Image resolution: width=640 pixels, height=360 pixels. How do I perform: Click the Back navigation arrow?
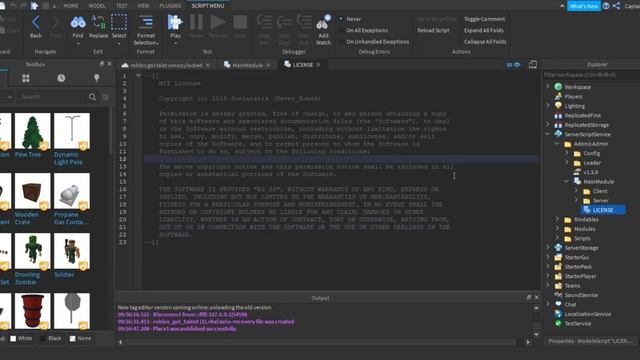(36, 23)
